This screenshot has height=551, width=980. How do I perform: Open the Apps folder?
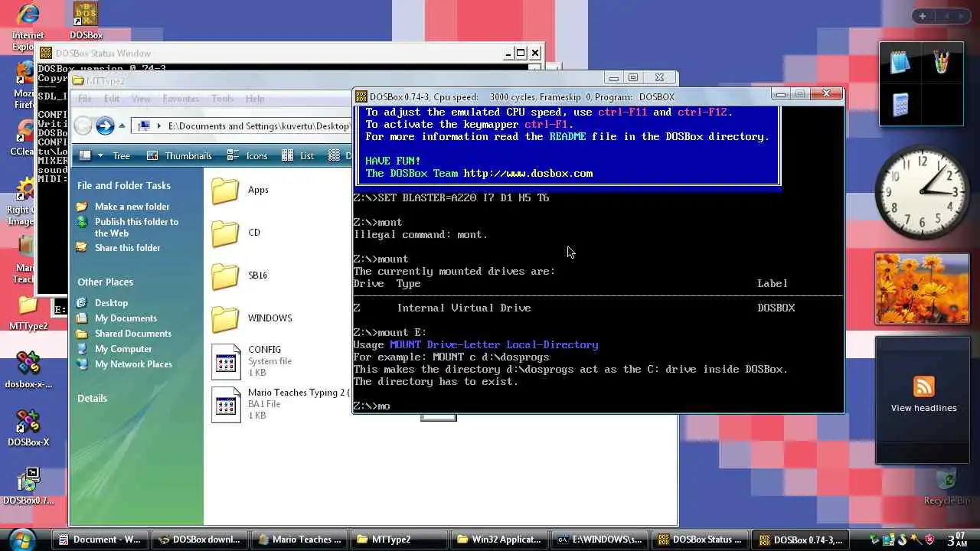tap(240, 190)
